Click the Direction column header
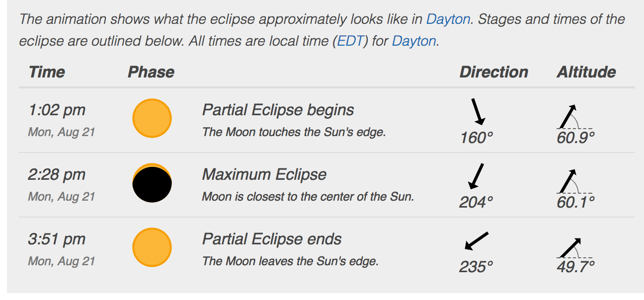The width and height of the screenshot is (644, 300). pos(493,72)
